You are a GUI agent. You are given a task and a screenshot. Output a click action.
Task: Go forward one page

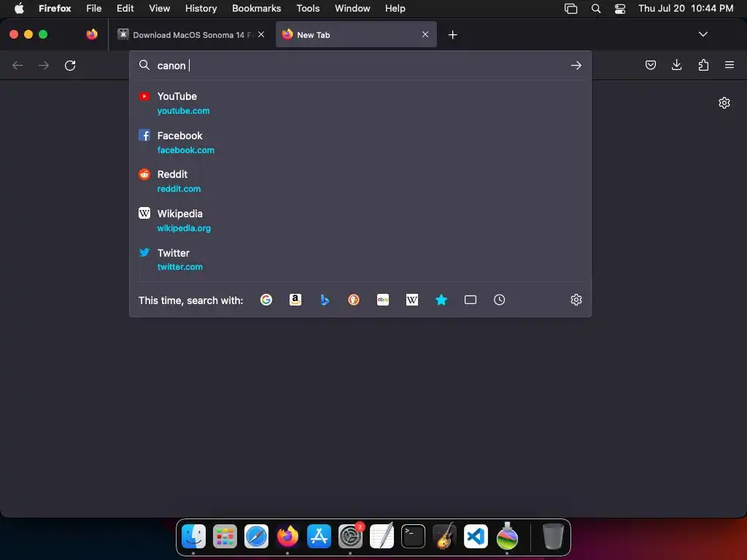(44, 65)
